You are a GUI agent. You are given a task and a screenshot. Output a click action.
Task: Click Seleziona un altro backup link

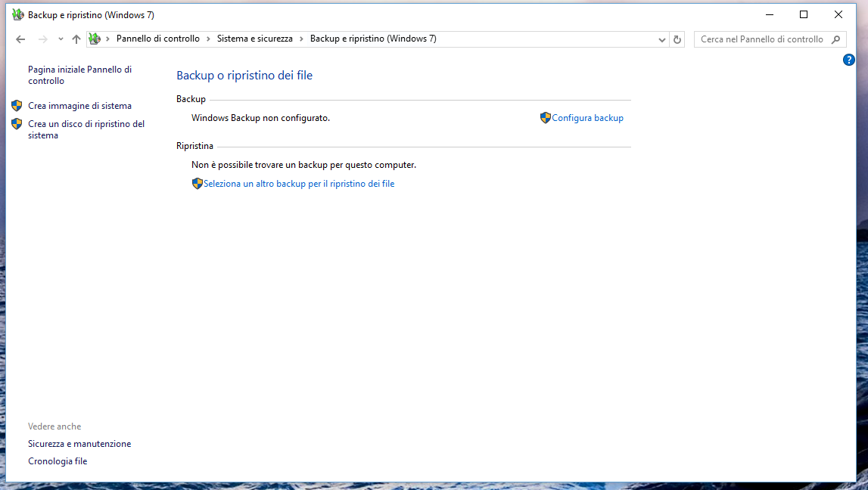pos(298,184)
